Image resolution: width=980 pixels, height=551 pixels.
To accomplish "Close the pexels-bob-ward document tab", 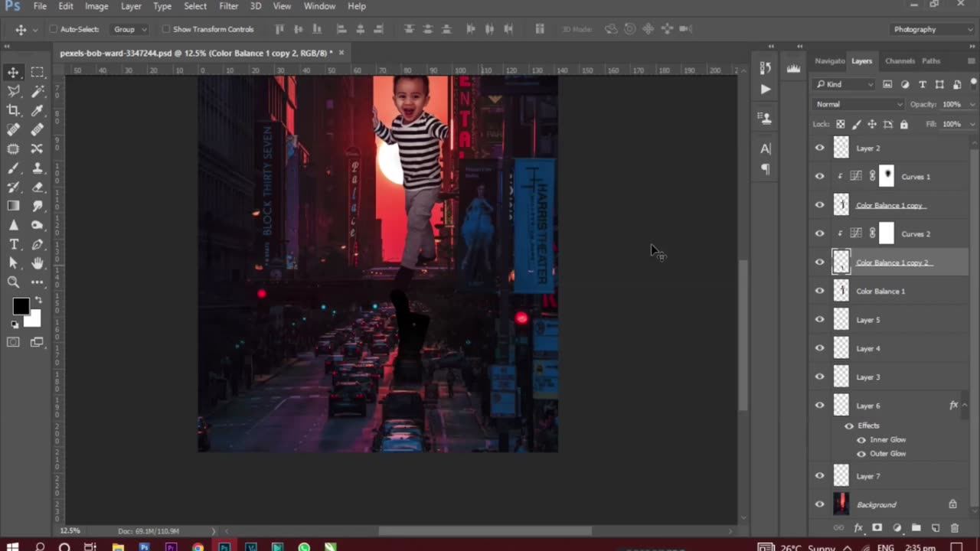I will pos(341,53).
